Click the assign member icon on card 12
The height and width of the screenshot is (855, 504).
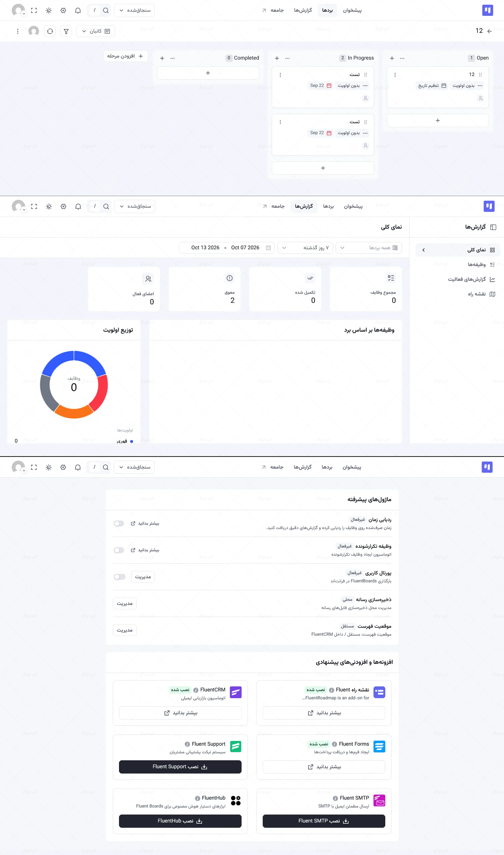tap(480, 98)
